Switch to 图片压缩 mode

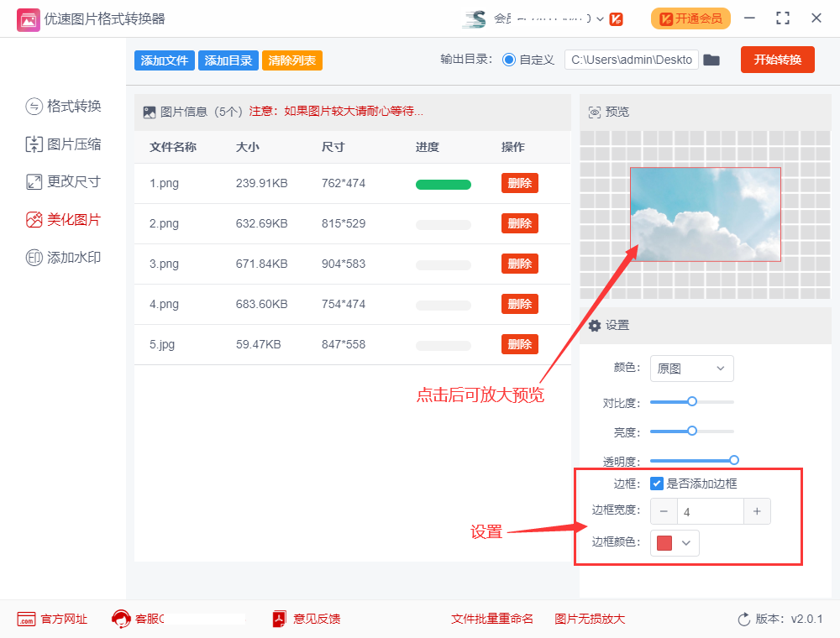[63, 144]
